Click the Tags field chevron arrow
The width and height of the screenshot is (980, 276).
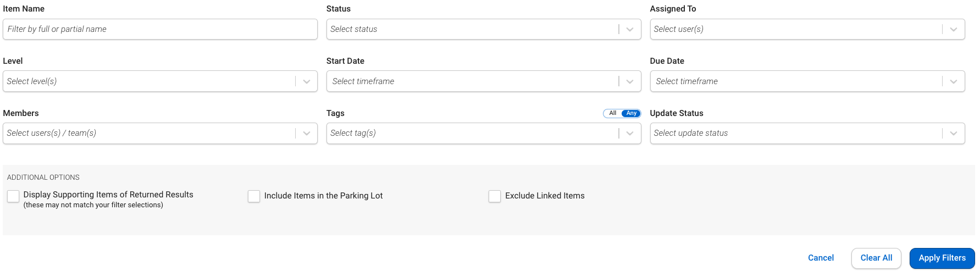(x=630, y=133)
